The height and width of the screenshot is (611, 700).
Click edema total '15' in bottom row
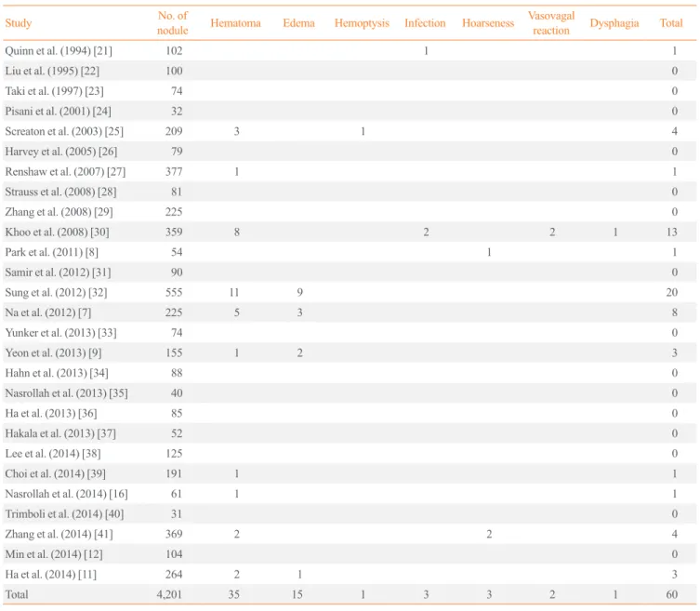[297, 594]
